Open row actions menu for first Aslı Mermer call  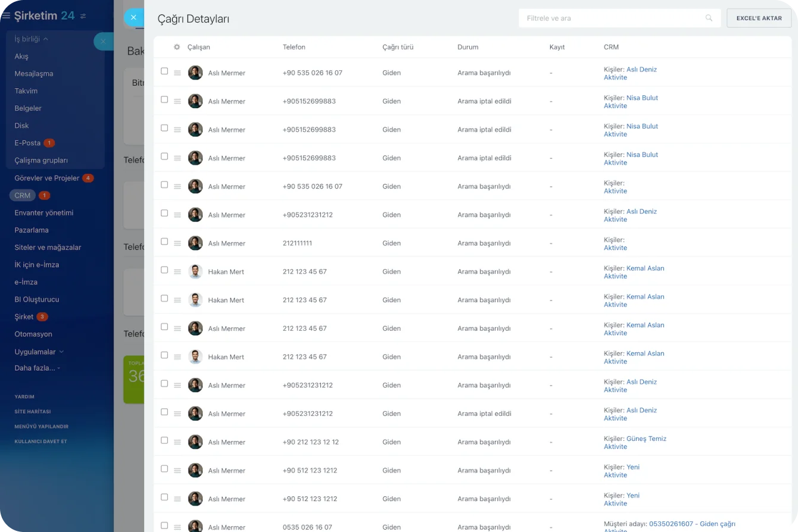pos(177,73)
